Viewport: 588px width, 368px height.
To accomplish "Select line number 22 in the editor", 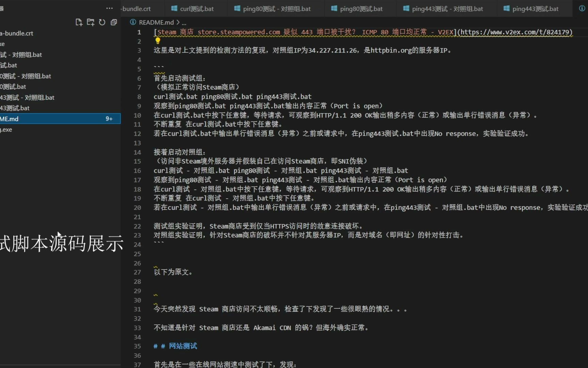I will tap(137, 226).
